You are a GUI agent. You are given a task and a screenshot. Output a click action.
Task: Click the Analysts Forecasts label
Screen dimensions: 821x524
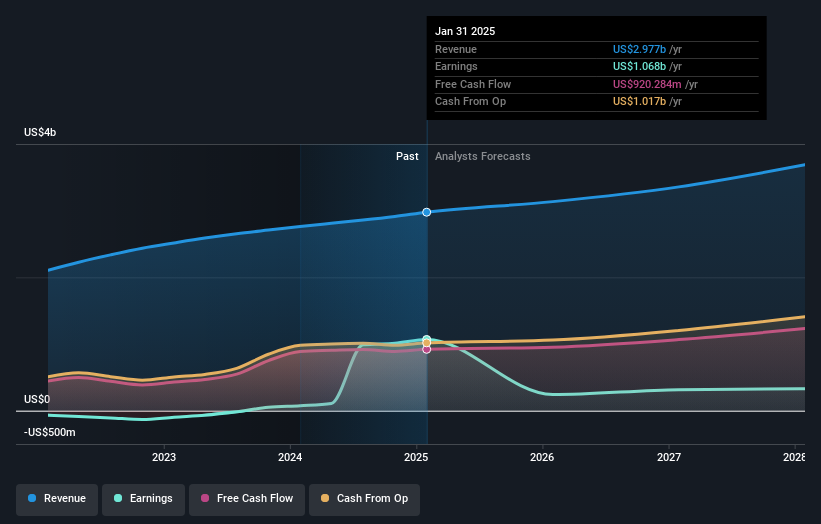coord(483,156)
